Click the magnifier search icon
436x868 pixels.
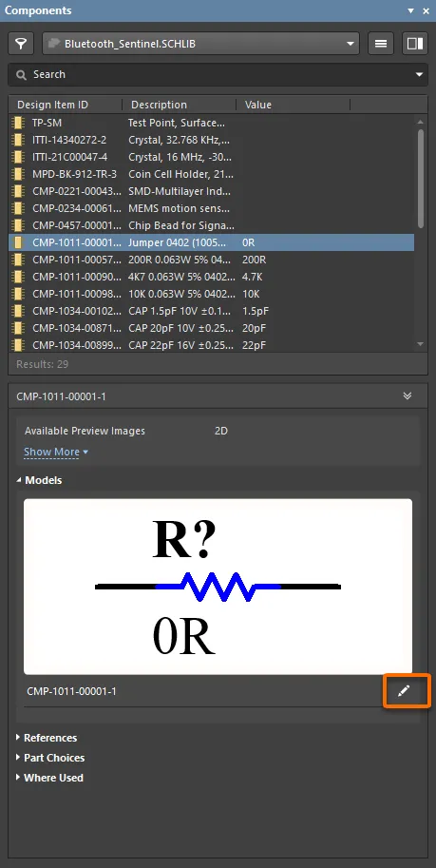22,75
